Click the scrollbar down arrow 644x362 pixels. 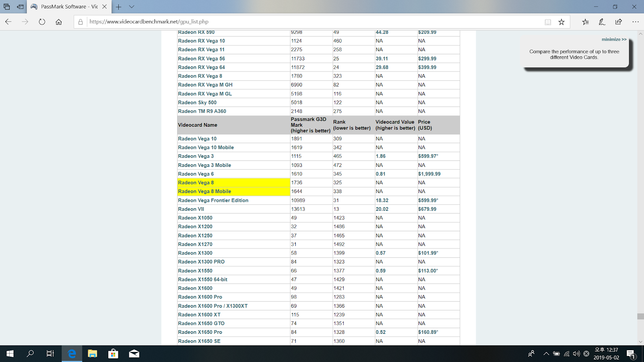click(x=640, y=342)
